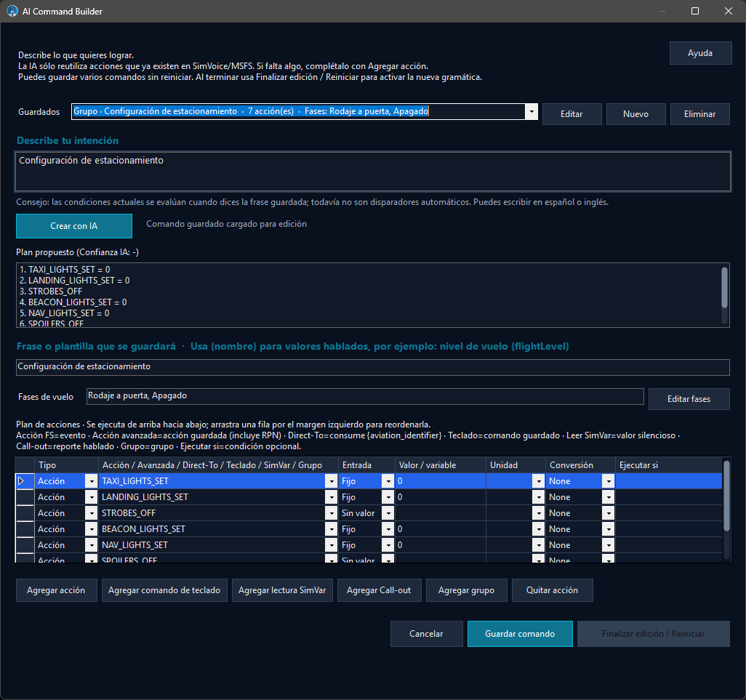Click the Agregar Call-out button
The height and width of the screenshot is (700, 746).
click(379, 590)
